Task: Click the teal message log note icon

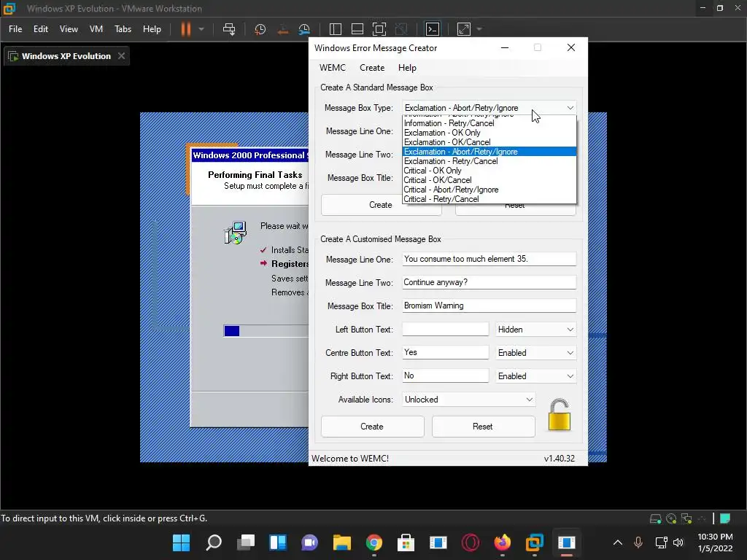Action: pyautogui.click(x=725, y=518)
